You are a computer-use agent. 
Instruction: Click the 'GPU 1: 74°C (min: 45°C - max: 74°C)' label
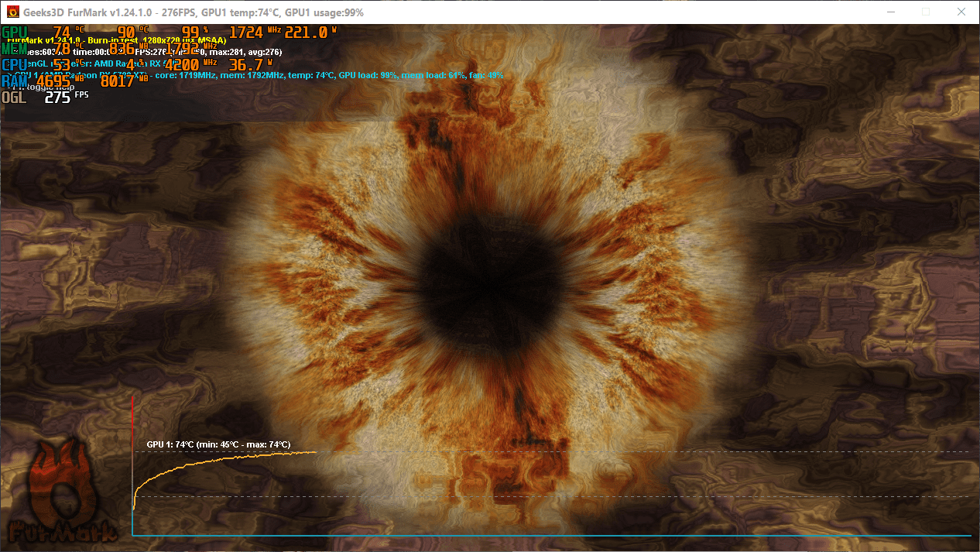pyautogui.click(x=218, y=444)
